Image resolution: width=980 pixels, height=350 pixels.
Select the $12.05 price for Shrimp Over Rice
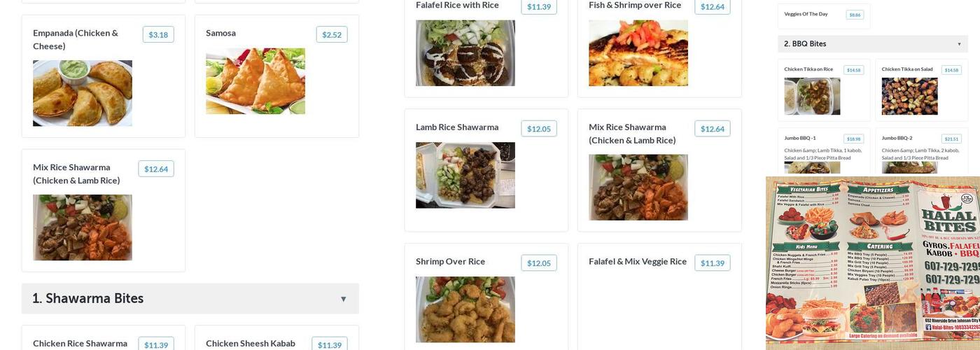tap(539, 263)
